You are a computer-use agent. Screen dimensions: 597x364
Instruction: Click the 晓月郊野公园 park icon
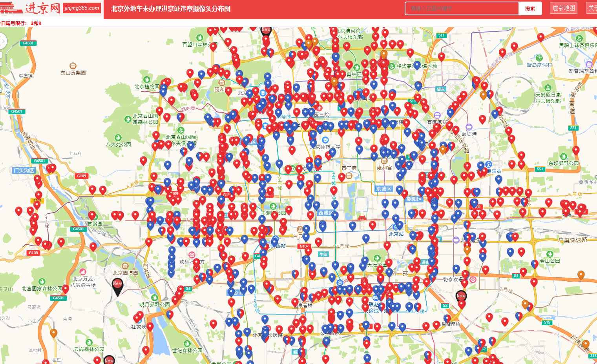point(154,297)
